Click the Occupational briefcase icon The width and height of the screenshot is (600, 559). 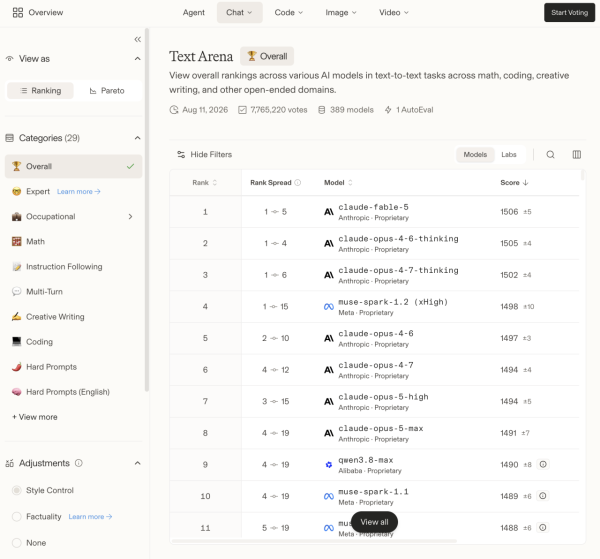pyautogui.click(x=16, y=217)
